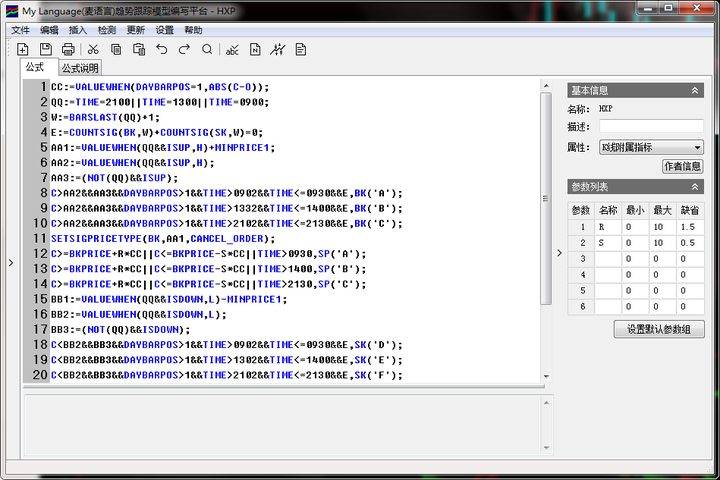Click the chart indicator toolbar icon
The height and width of the screenshot is (480, 720).
278,49
